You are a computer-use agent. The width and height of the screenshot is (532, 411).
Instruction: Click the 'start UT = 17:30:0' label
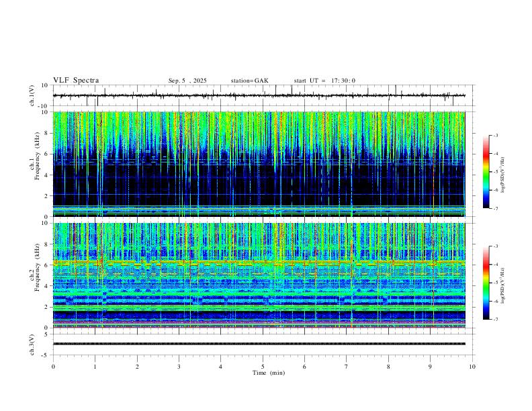tap(324, 81)
